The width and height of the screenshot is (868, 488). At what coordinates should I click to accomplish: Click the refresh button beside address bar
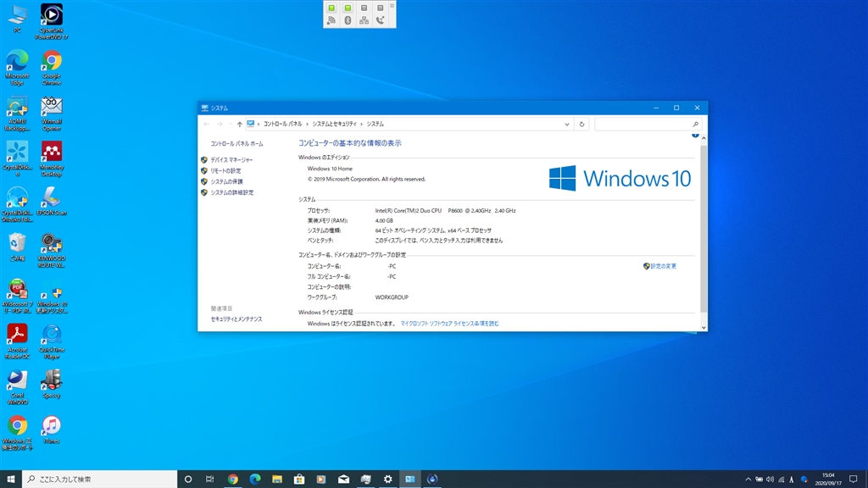(581, 124)
